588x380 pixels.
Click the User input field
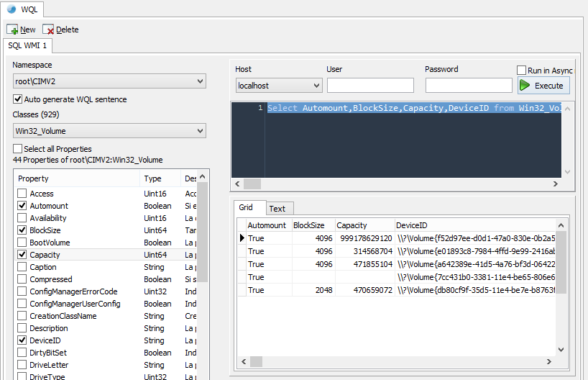(x=370, y=86)
